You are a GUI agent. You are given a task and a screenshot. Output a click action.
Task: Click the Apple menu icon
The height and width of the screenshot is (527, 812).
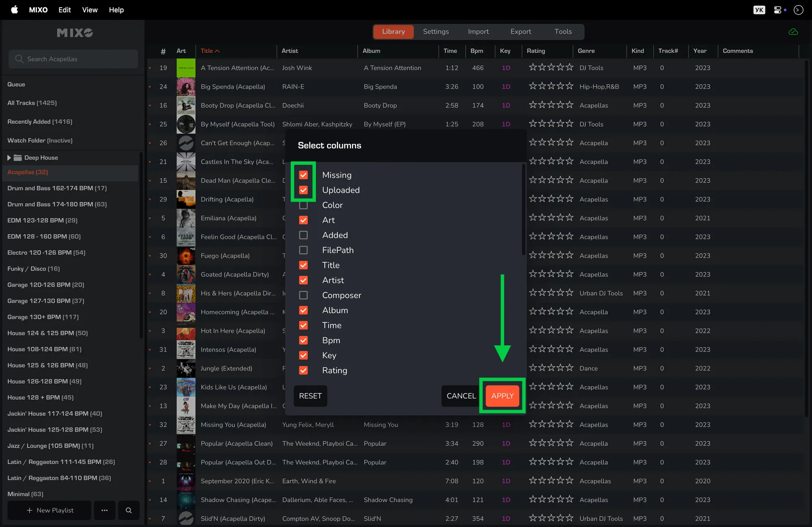(15, 10)
